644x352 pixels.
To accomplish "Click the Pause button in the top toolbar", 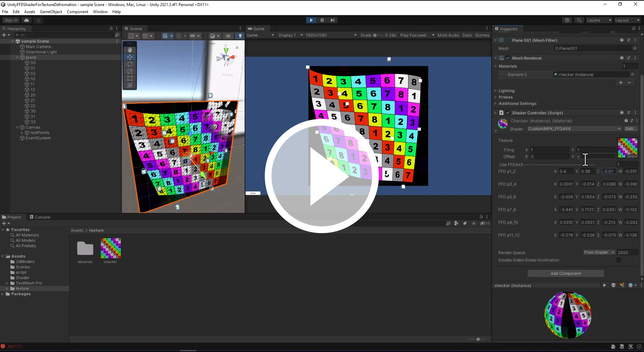I will 322,20.
